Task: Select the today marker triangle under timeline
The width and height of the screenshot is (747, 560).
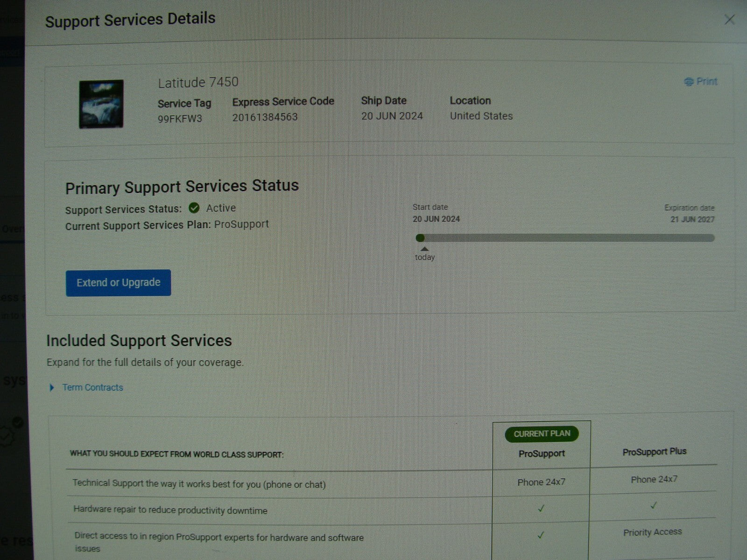Action: [424, 249]
